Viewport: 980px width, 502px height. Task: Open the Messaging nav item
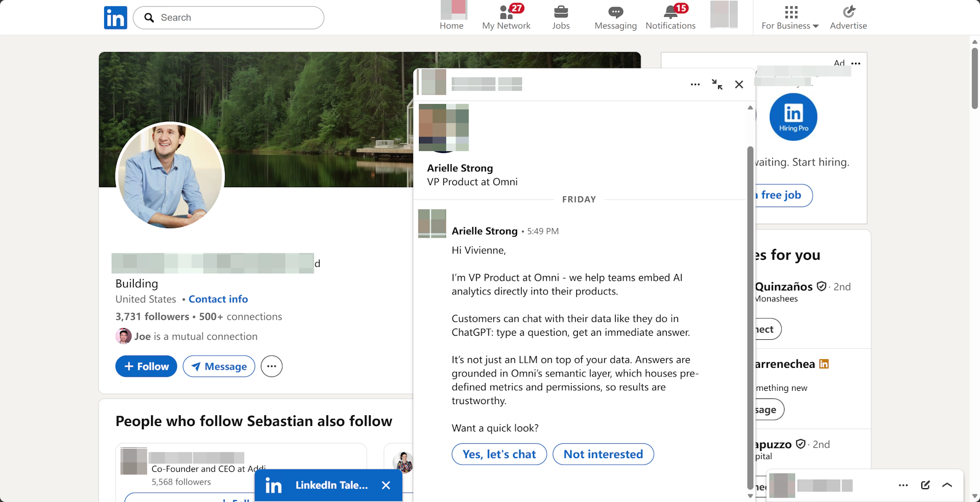pyautogui.click(x=616, y=18)
